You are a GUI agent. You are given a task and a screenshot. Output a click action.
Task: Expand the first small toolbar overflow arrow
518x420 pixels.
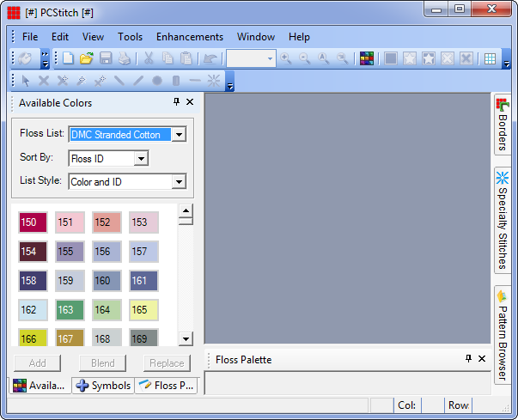tap(46, 58)
